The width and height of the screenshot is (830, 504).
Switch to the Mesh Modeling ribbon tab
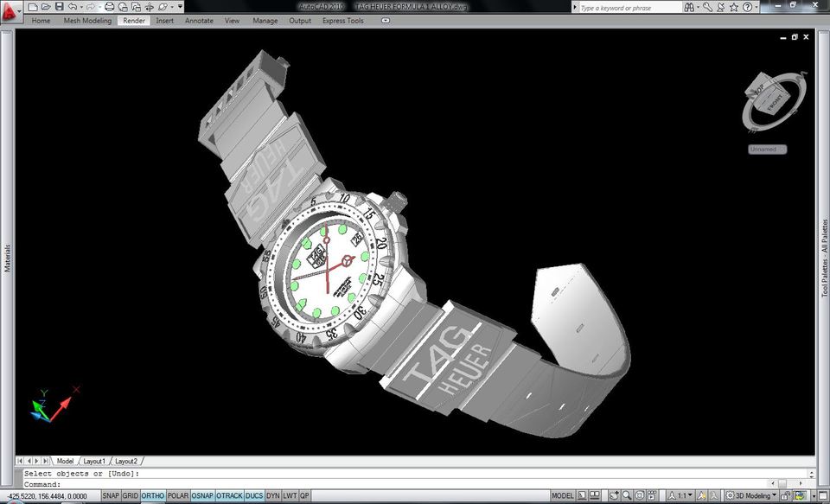[87, 20]
